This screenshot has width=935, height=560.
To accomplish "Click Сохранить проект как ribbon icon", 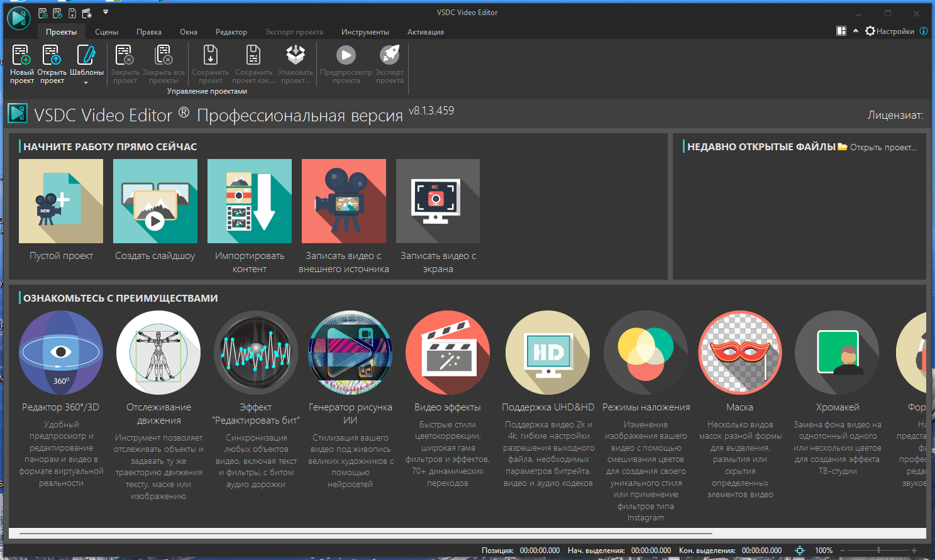I will pos(253,55).
